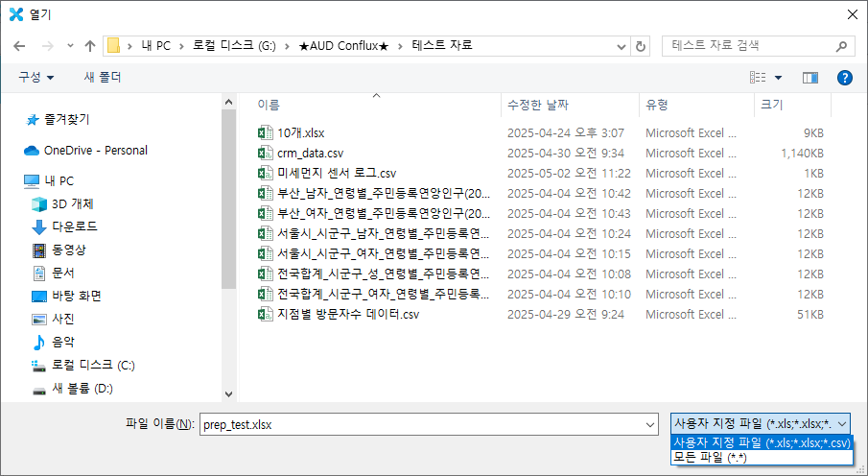The width and height of the screenshot is (868, 476).
Task: Open the 구성 dropdown menu
Action: coord(36,78)
